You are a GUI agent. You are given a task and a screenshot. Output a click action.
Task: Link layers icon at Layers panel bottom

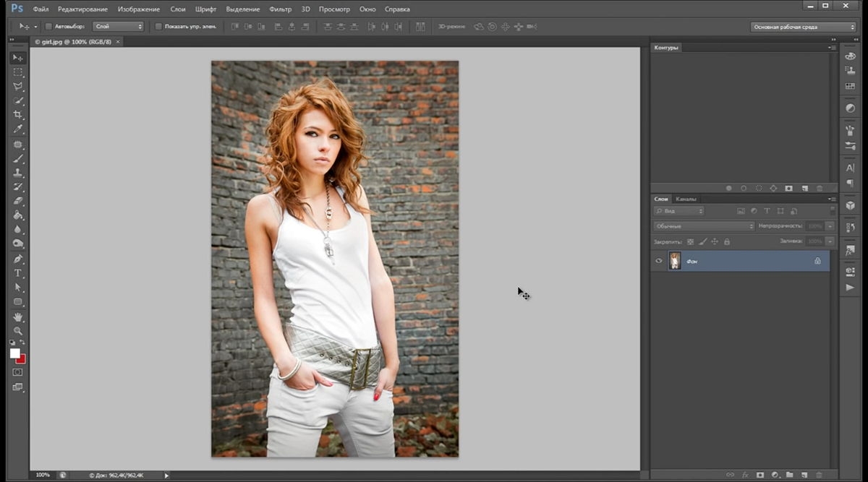point(731,475)
